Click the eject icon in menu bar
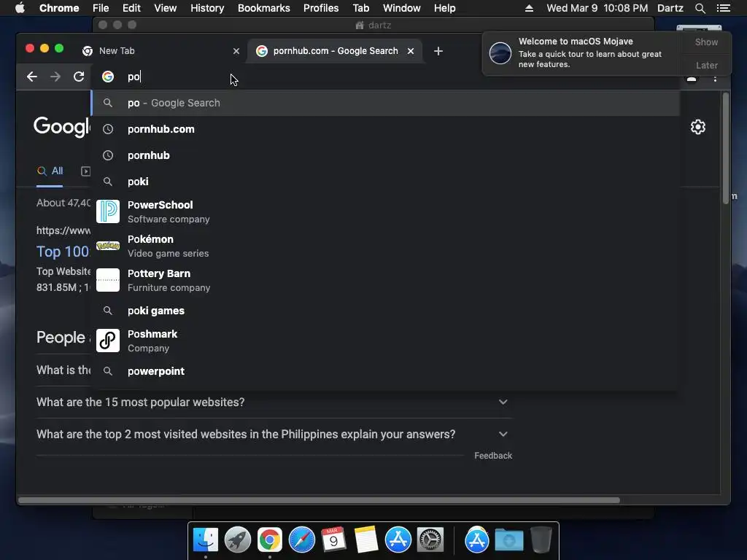747x560 pixels. [529, 8]
